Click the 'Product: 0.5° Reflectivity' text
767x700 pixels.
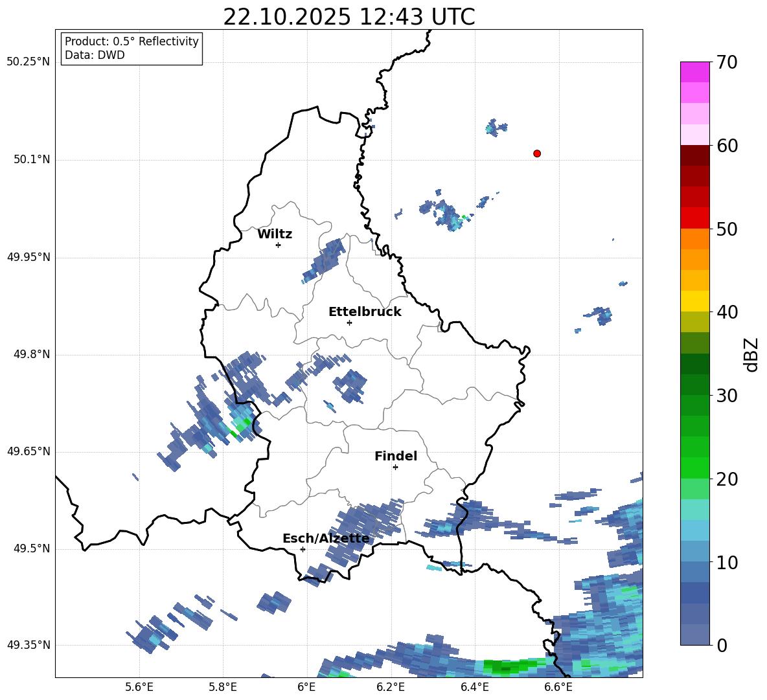[132, 41]
